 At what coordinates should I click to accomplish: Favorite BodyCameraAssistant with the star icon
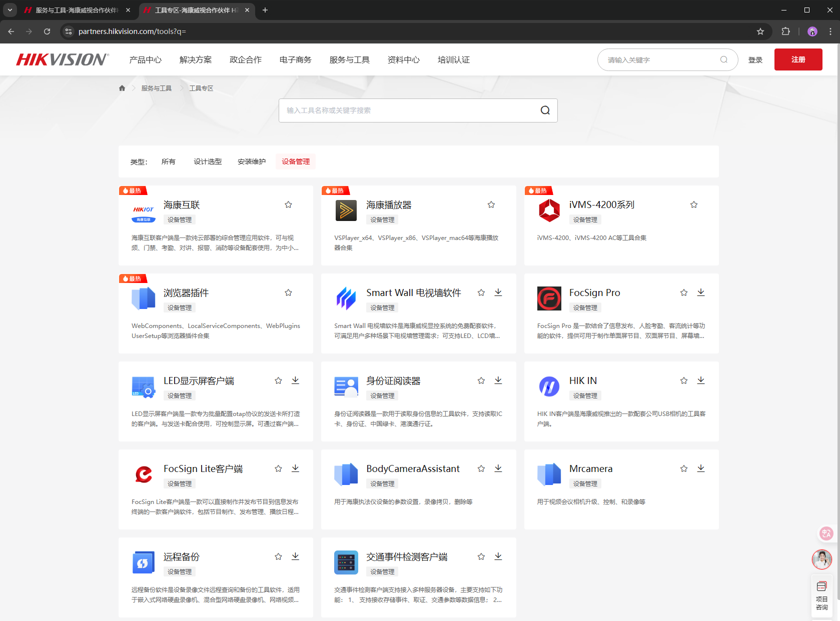[481, 468]
